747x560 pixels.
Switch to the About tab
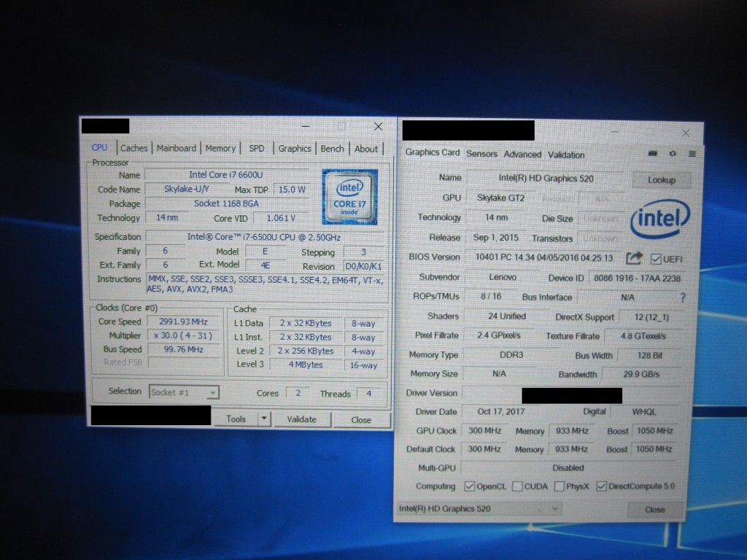point(366,149)
